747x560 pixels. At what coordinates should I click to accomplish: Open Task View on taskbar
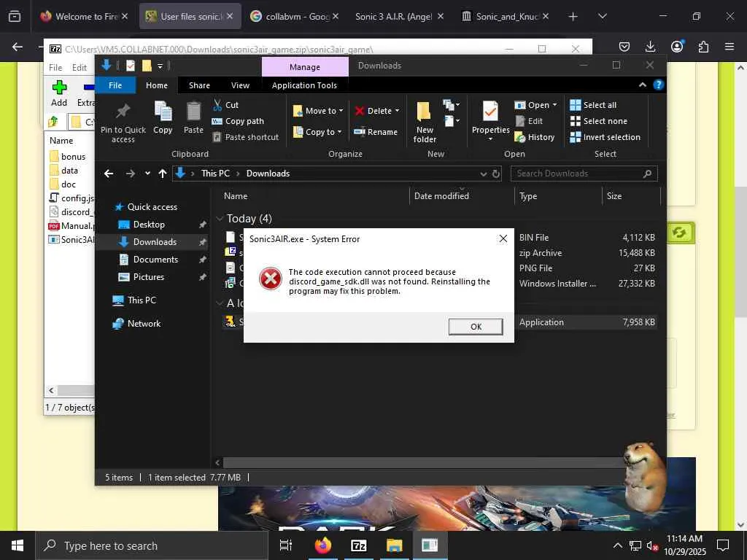[x=286, y=545]
